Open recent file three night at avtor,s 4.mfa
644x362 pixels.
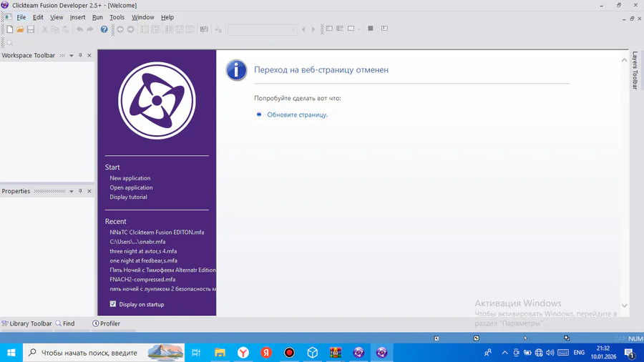[x=143, y=251]
